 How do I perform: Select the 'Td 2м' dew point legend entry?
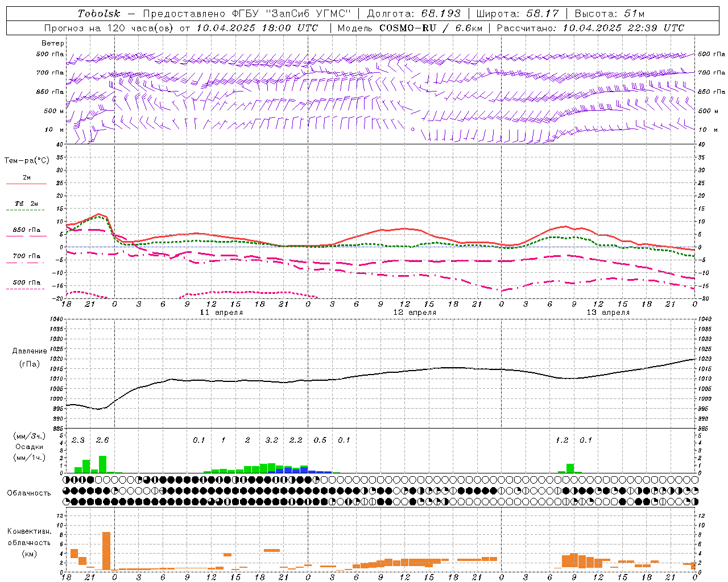coord(26,203)
